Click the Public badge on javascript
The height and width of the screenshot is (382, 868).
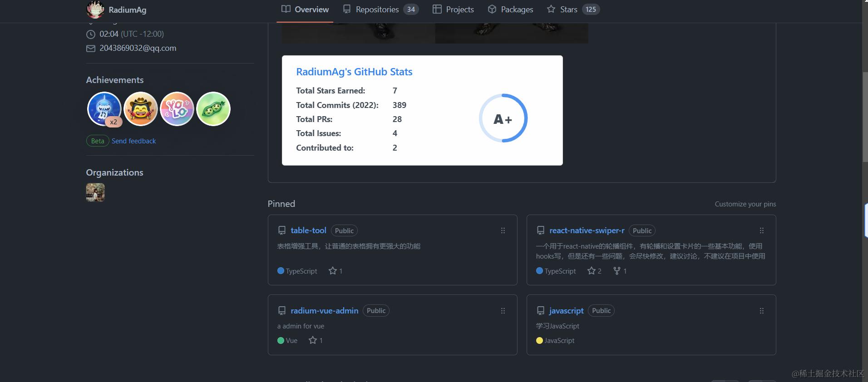click(x=601, y=311)
